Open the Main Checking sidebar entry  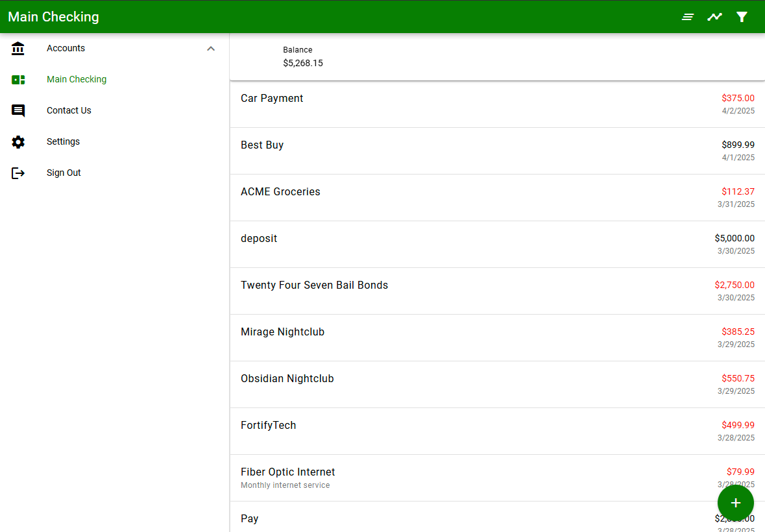[x=76, y=79]
